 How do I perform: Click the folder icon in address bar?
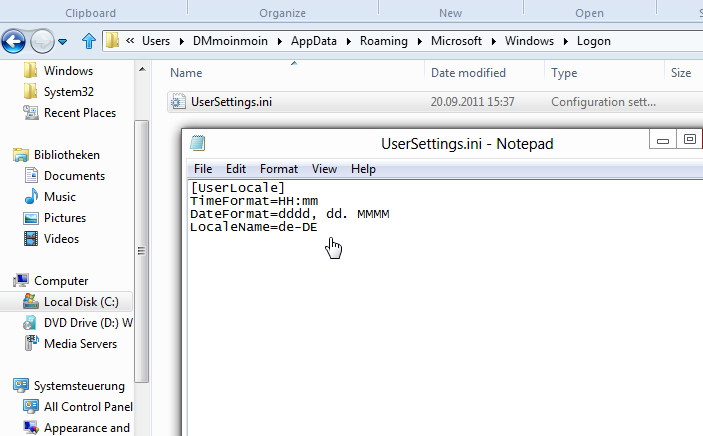coord(113,41)
